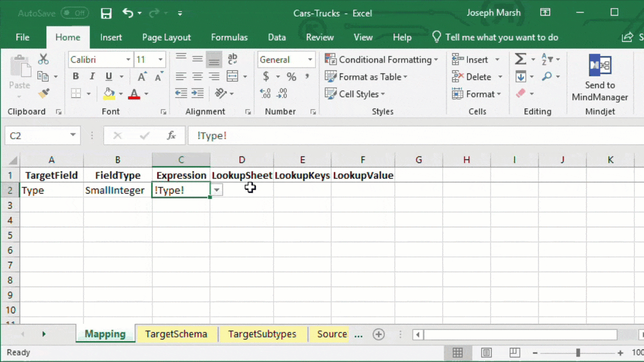Click Sort and Filter icon
Viewport: 644px width, 362px height.
point(547,59)
